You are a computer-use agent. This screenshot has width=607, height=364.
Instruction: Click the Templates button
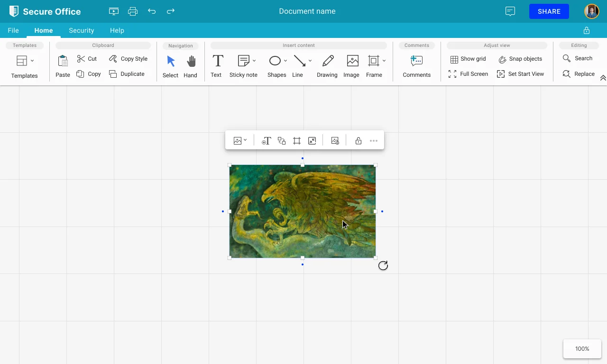pyautogui.click(x=24, y=66)
